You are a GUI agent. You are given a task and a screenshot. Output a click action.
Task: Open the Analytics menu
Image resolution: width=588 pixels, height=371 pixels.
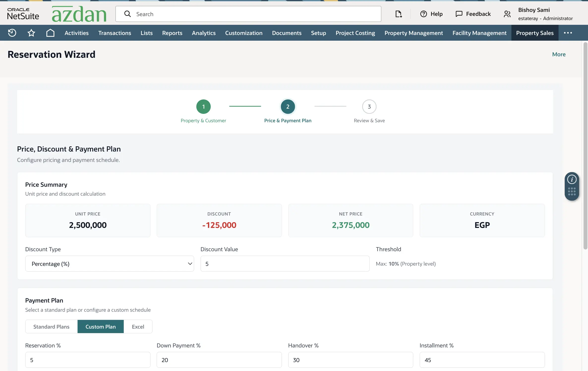tap(204, 33)
